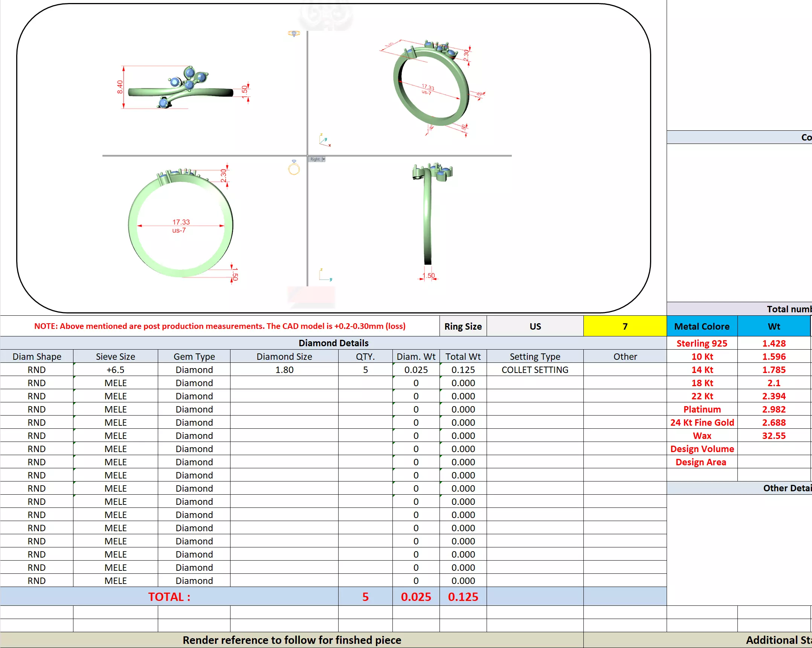This screenshot has height=648, width=812.
Task: Click the Platinum weight value 2.982
Action: (774, 409)
